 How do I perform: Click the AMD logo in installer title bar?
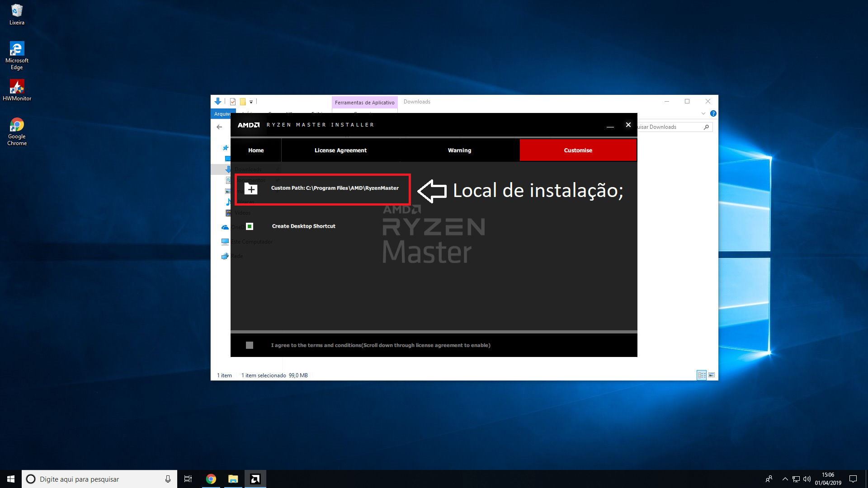coord(249,125)
